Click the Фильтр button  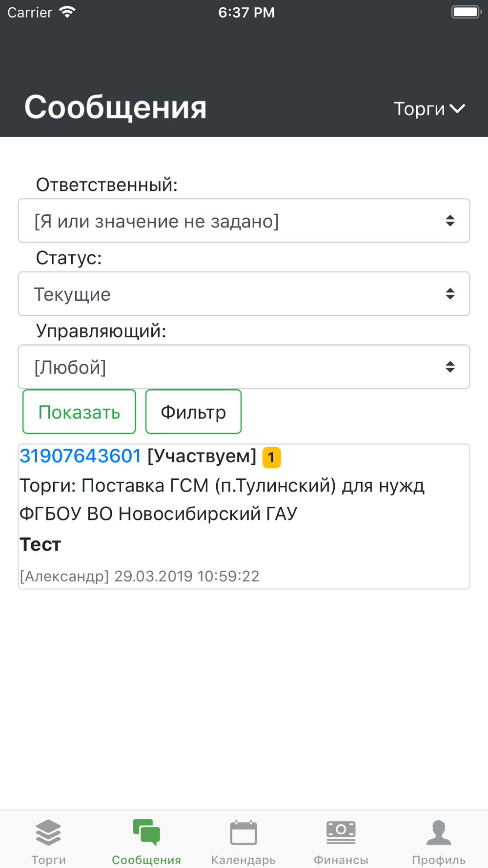[x=193, y=412]
